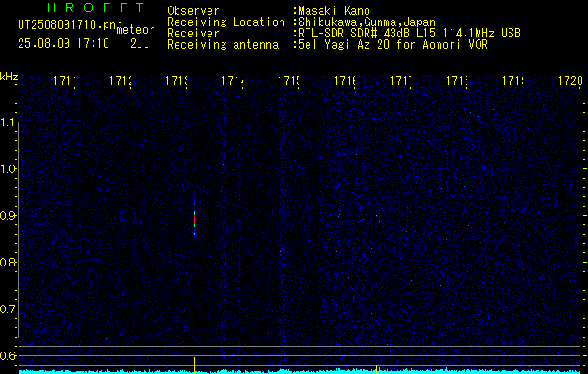Click the 1720 time axis label
This screenshot has width=588, height=374.
click(571, 81)
